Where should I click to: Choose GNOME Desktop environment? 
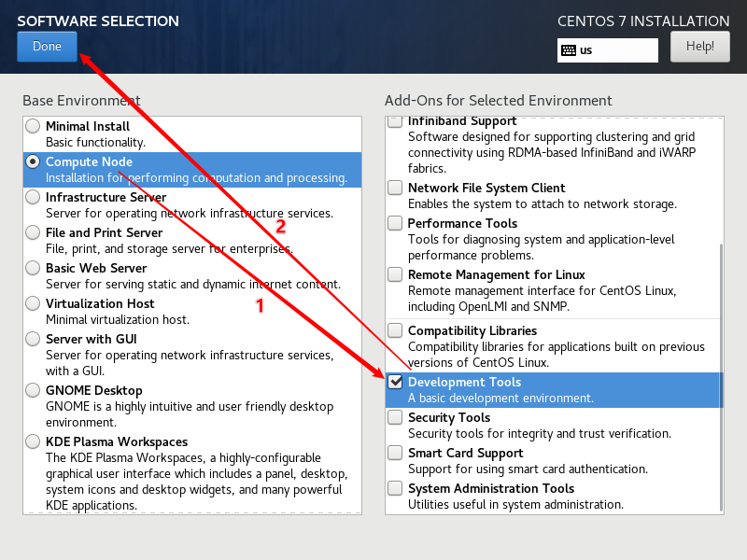34,390
